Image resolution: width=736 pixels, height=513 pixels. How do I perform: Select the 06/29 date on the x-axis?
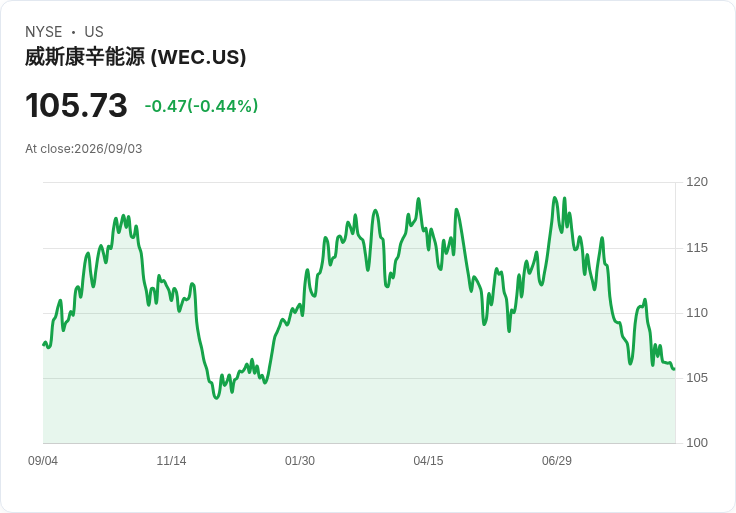557,461
